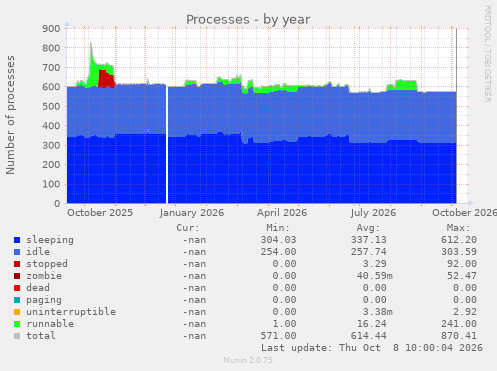The image size is (497, 371).
Task: Select the 'uninterruptible' legend label
Action: click(x=71, y=312)
